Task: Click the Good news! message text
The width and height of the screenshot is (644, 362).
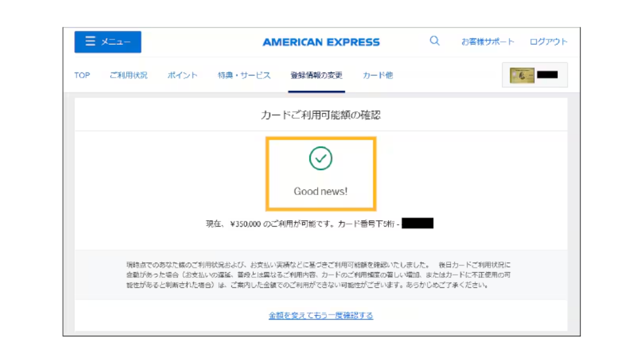Action: [320, 192]
